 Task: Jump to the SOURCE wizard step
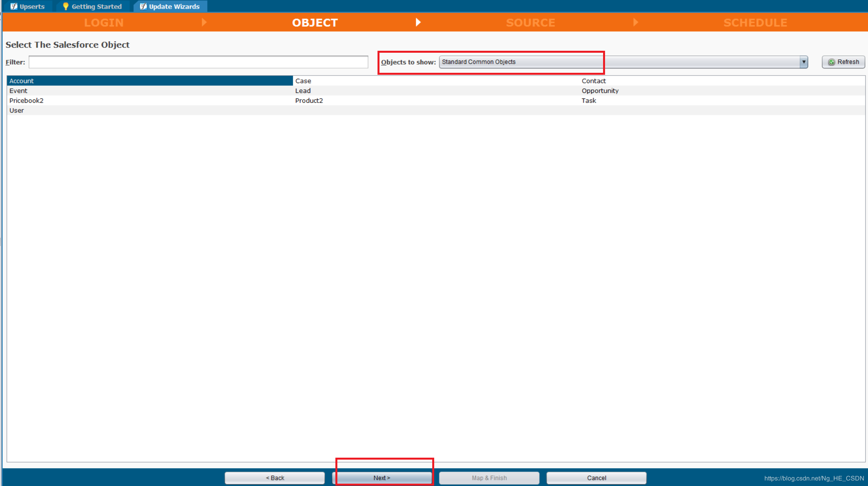(531, 22)
